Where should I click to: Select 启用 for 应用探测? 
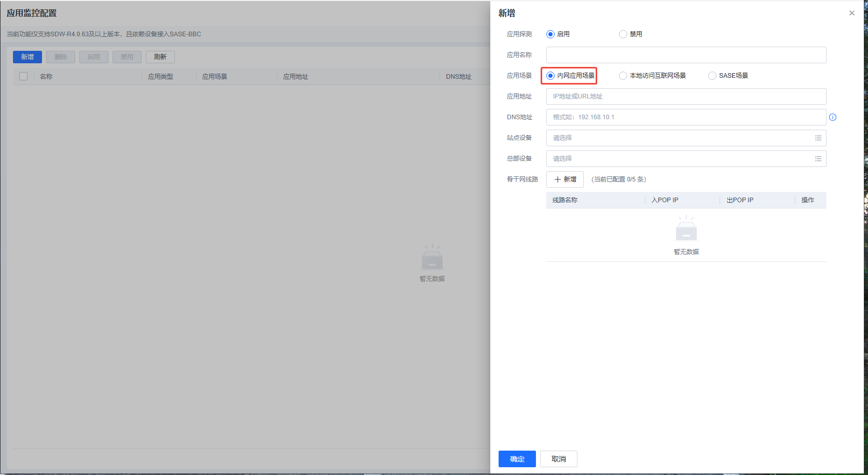550,34
